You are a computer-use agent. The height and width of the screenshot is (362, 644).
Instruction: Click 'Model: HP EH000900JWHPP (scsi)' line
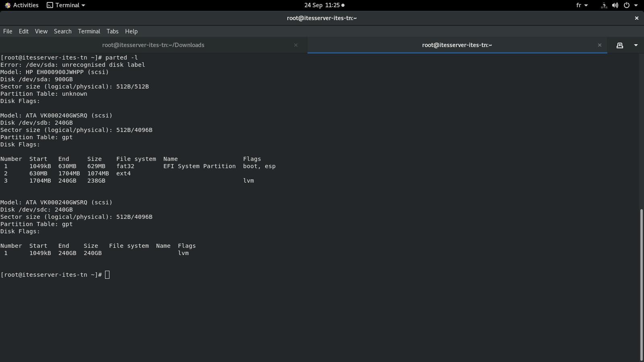(x=55, y=72)
